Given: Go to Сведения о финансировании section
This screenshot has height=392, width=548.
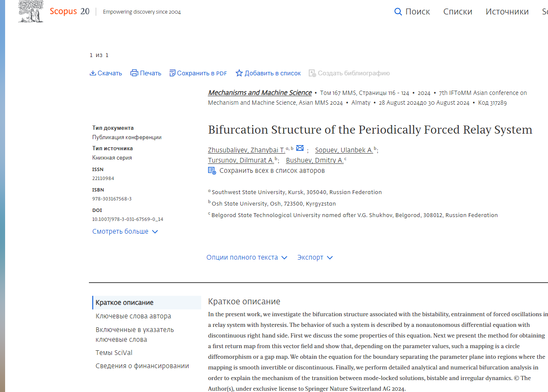Looking at the screenshot, I should (142, 366).
